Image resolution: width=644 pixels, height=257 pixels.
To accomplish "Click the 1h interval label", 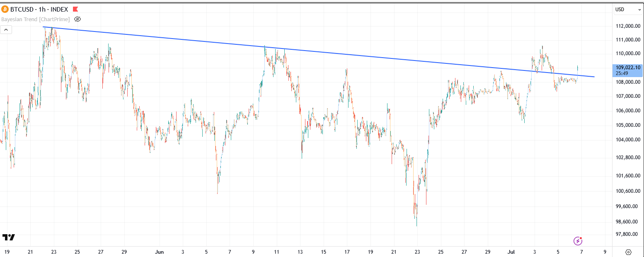I will coord(43,9).
